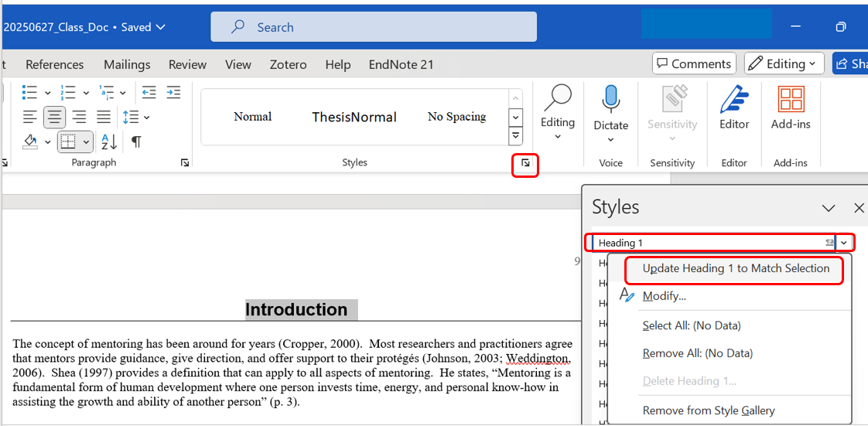Click the Sort A to Z icon

click(109, 141)
